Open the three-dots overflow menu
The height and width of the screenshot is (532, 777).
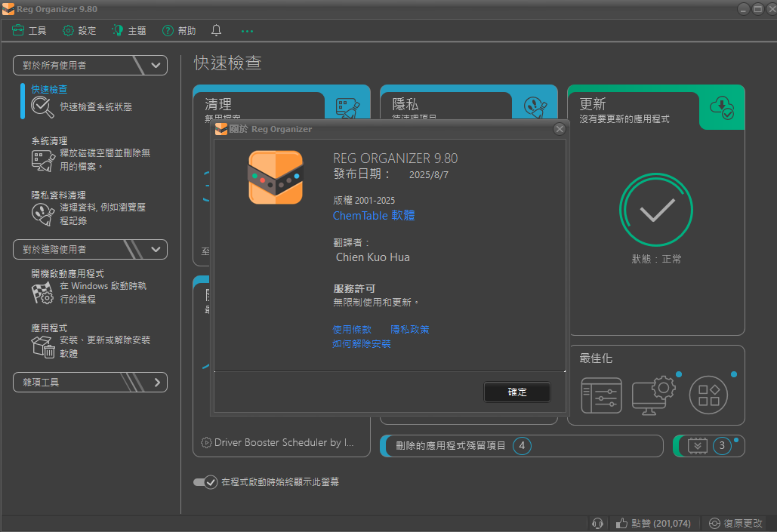247,31
